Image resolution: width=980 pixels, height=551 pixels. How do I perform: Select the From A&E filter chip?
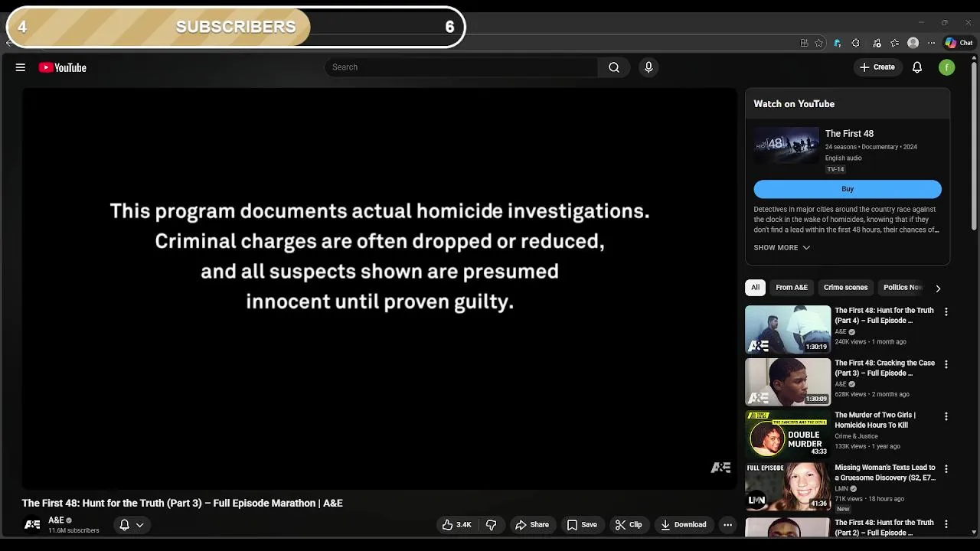click(792, 288)
